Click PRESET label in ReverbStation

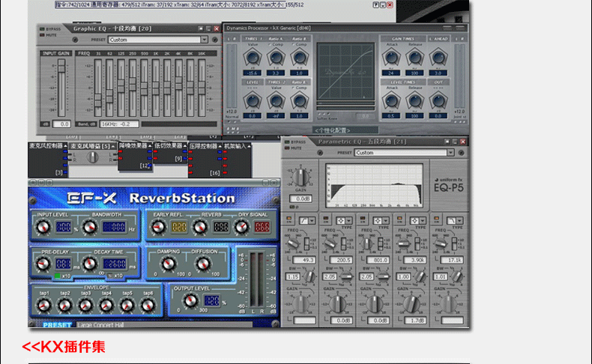(x=57, y=325)
